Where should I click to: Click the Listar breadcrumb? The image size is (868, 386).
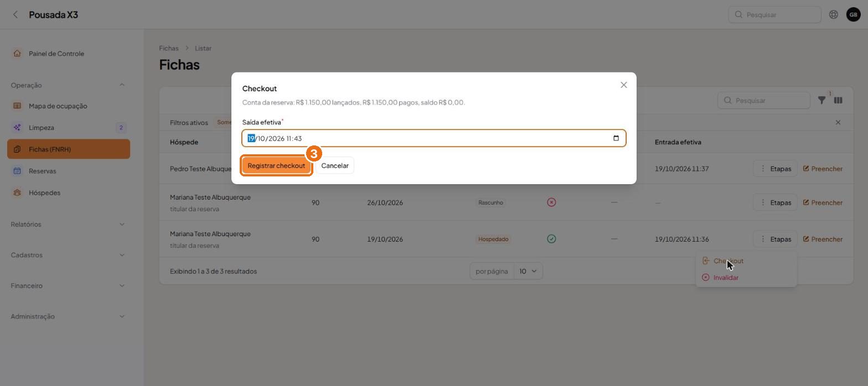pos(203,48)
